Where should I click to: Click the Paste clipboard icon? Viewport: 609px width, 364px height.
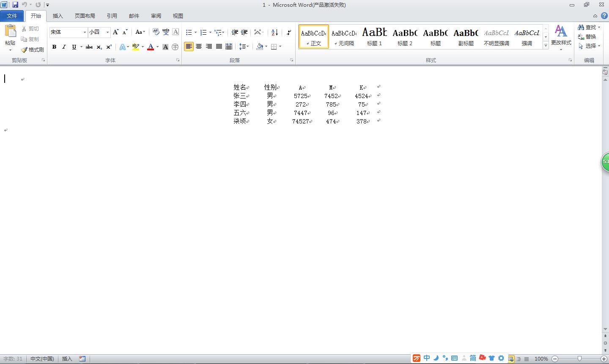[10, 31]
